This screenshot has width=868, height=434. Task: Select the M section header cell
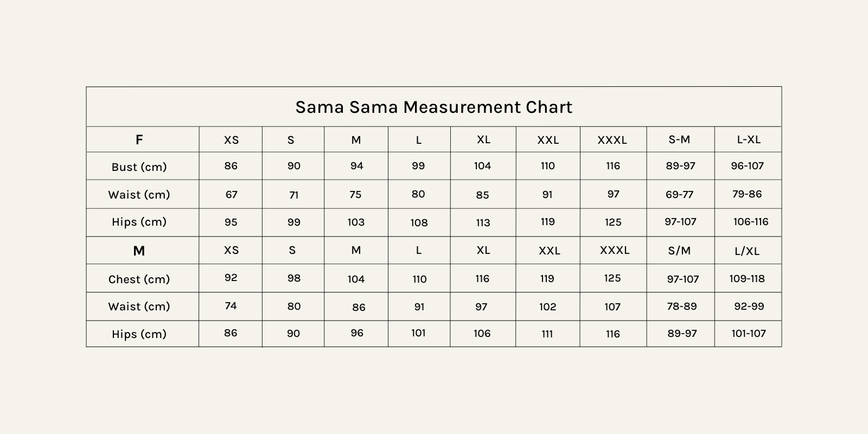139,251
